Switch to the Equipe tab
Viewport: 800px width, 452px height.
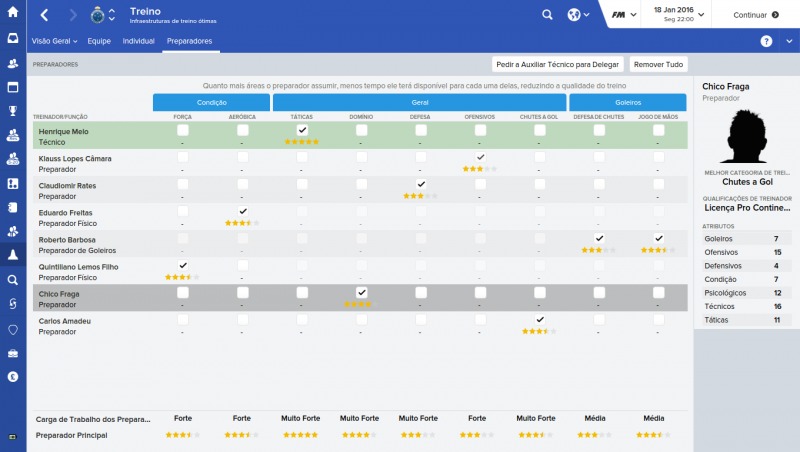coord(99,41)
